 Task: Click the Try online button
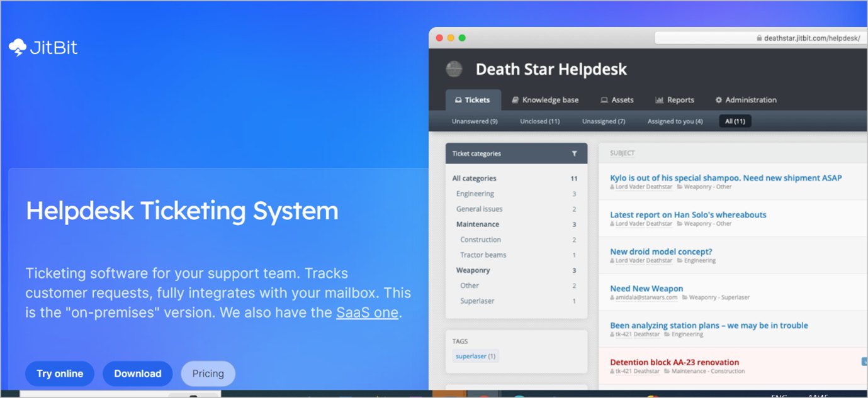pos(60,373)
